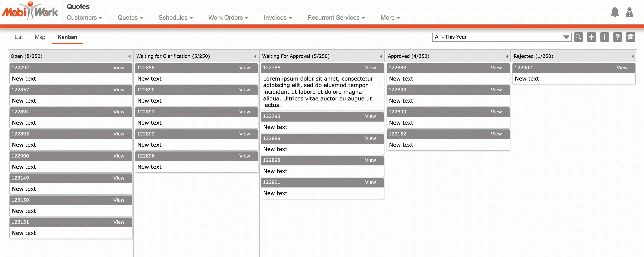This screenshot has height=257, width=644.
Task: Switch to the Map tab
Action: click(x=40, y=37)
